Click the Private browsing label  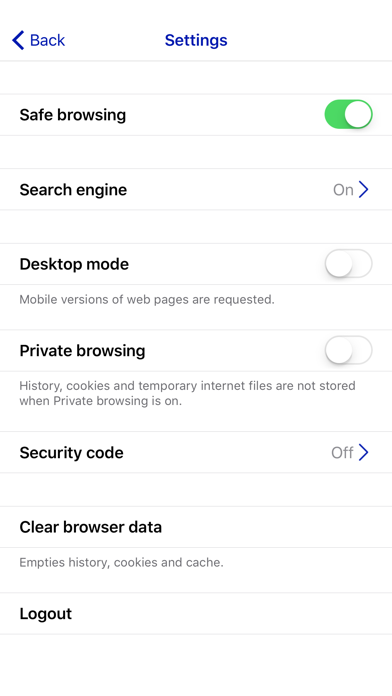pos(82,351)
